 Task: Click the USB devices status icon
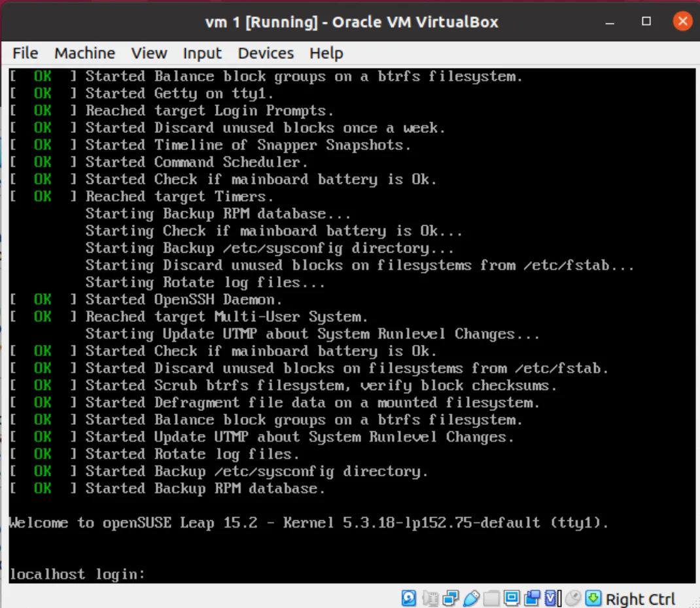[x=471, y=598]
